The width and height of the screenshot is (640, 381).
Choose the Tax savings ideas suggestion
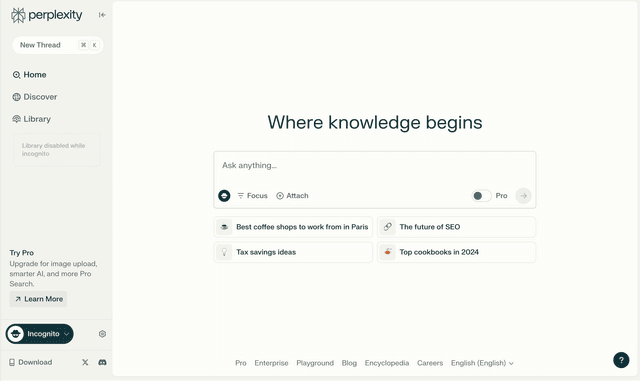pos(293,252)
